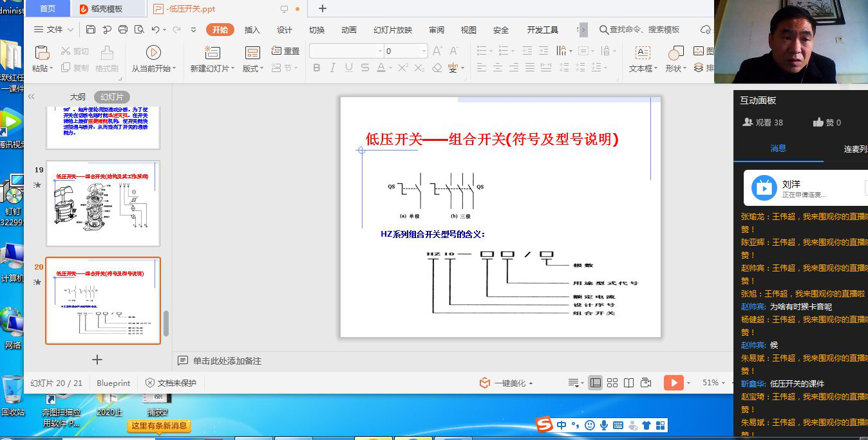
Task: Click the Paste (粘贴) icon
Action: tap(41, 52)
